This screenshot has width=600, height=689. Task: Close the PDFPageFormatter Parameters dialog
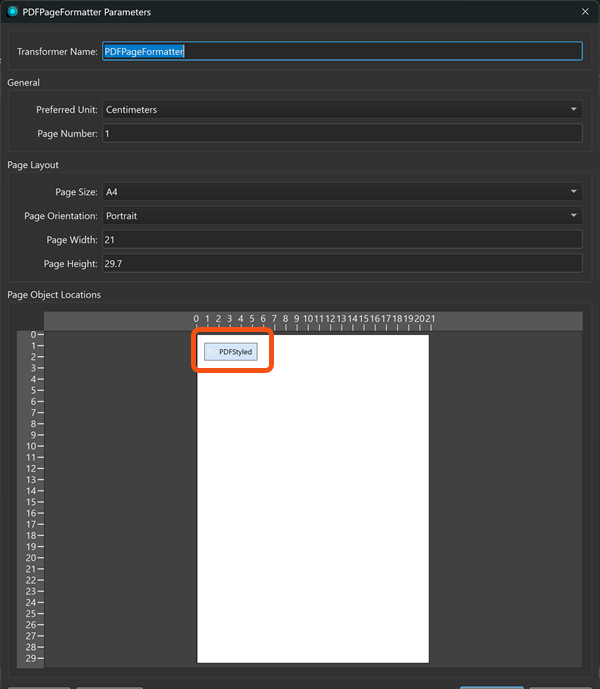point(585,12)
